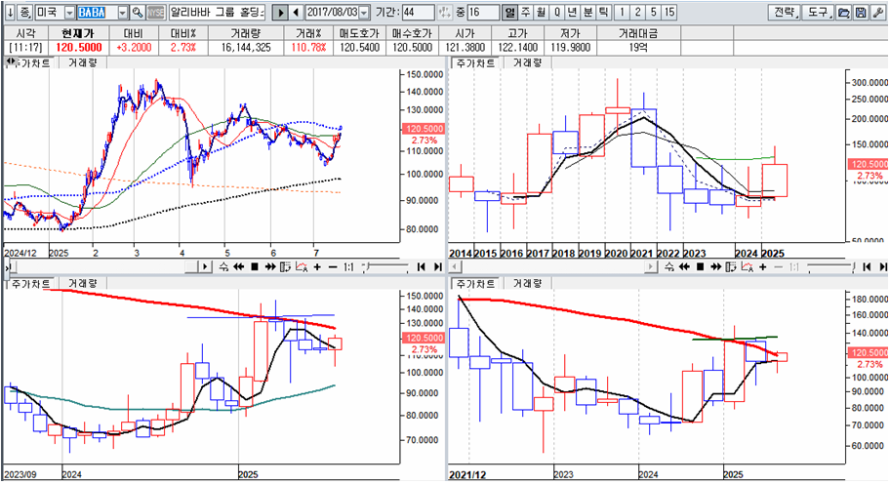Click the zoom slider under the daily chart
The height and width of the screenshot is (484, 890).
tap(386, 267)
